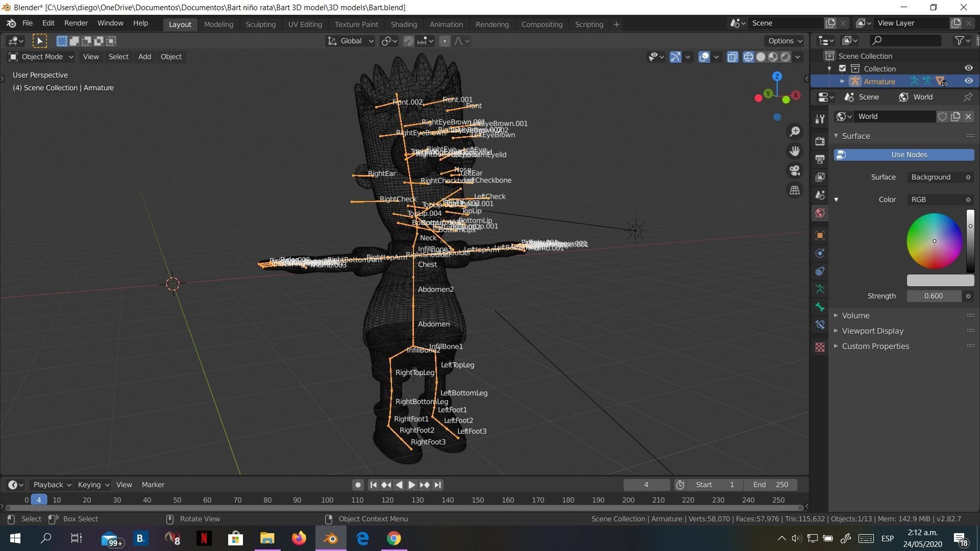Open the Object properties orange square icon
This screenshot has height=551, width=980.
[820, 235]
